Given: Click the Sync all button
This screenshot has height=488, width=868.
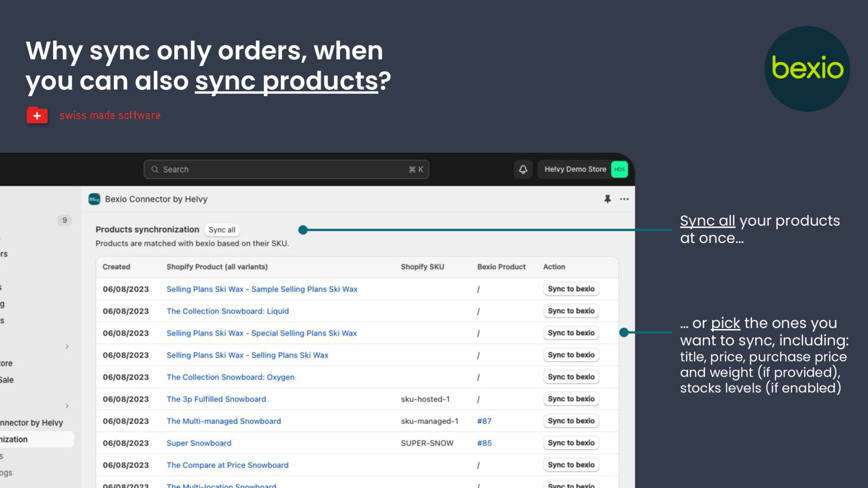Looking at the screenshot, I should [x=222, y=230].
